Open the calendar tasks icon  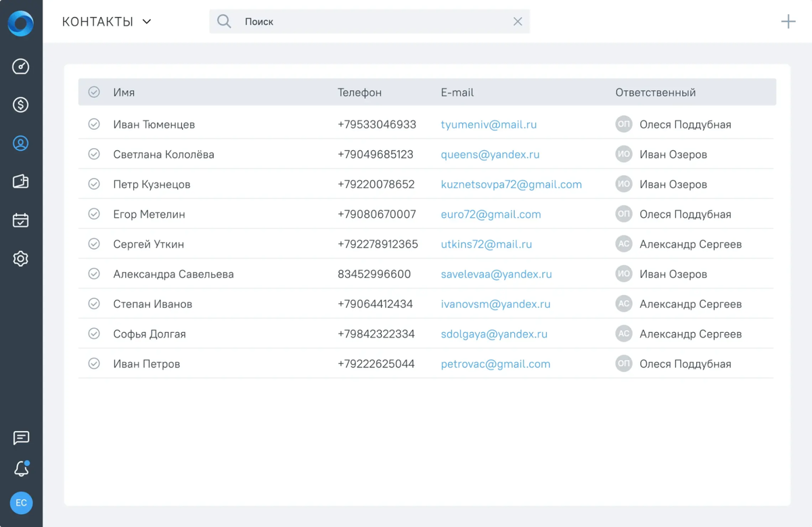tap(21, 220)
